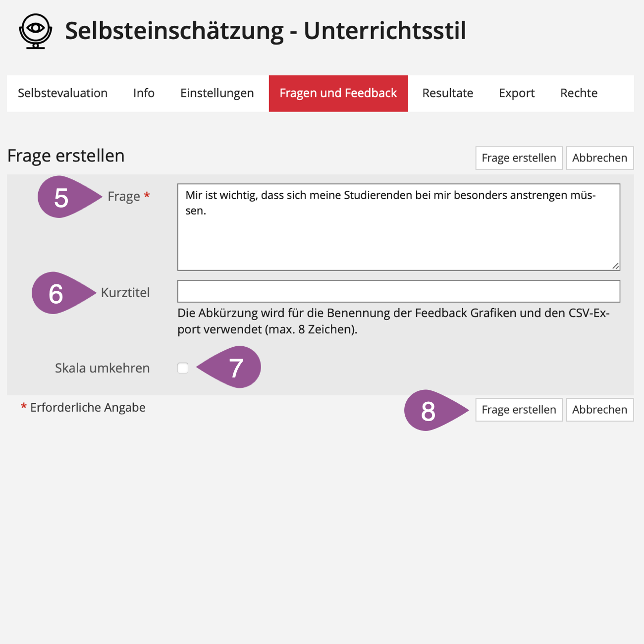Switch to the Export tab
The image size is (644, 644).
(x=517, y=93)
